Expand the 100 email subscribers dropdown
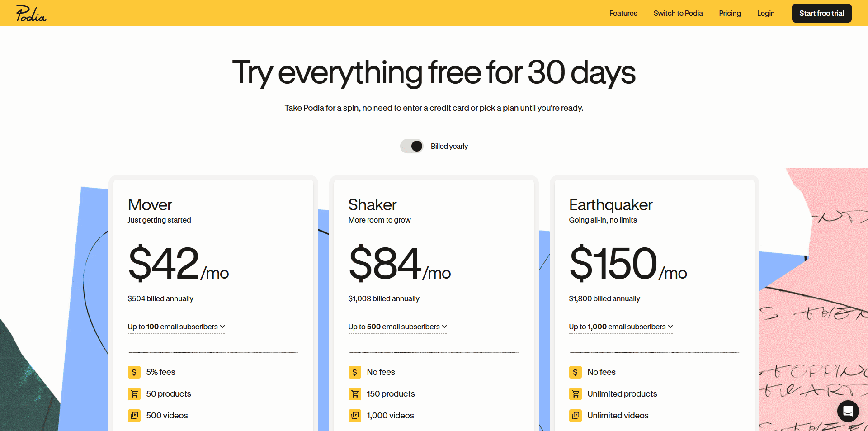 coord(176,327)
